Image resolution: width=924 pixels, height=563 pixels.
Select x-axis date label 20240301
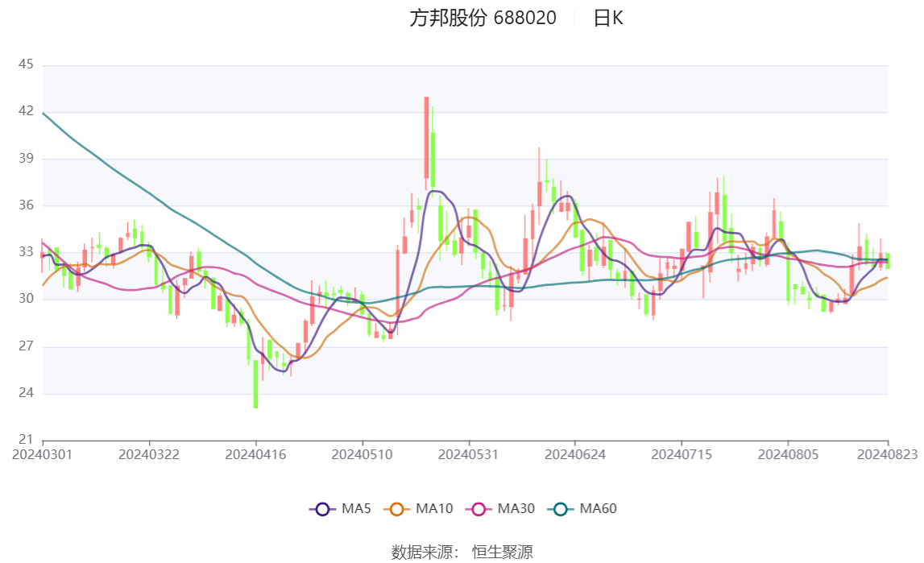(43, 455)
